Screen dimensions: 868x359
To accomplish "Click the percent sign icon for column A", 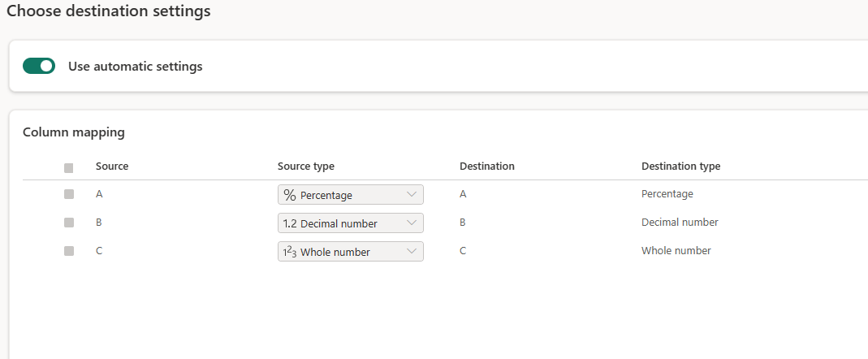I will click(x=290, y=194).
